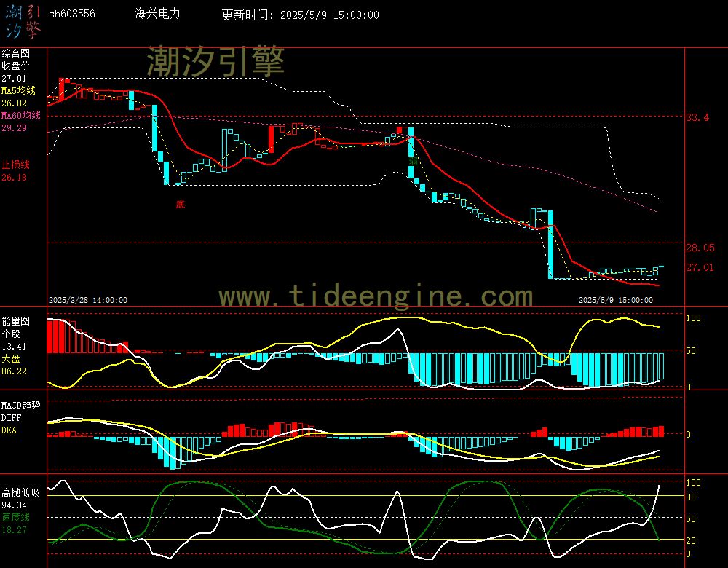The width and height of the screenshot is (728, 568).
Task: Click the tall cyan candlestick before the price drop to 27
Action: coord(550,244)
